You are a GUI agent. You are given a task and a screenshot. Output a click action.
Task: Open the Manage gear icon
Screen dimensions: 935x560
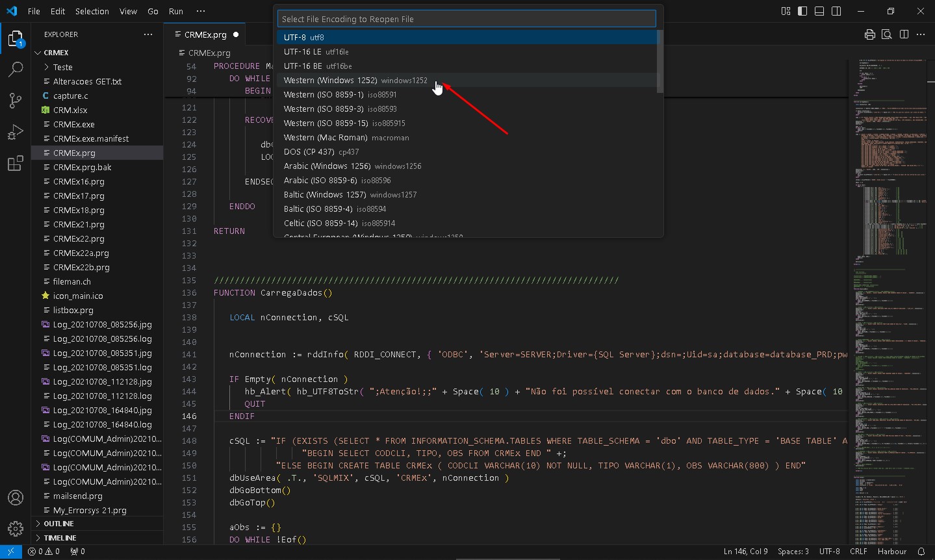(x=16, y=529)
